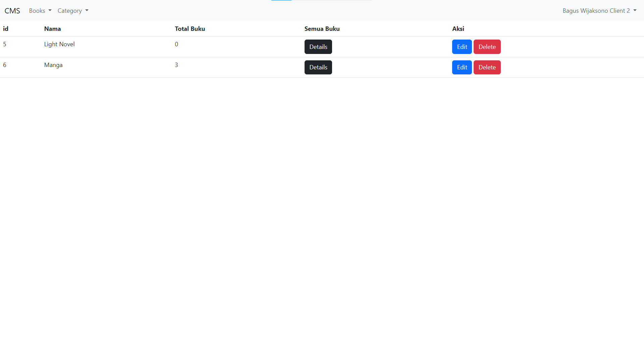Click the Edit button for Light Novel
The width and height of the screenshot is (644, 362).
[462, 46]
